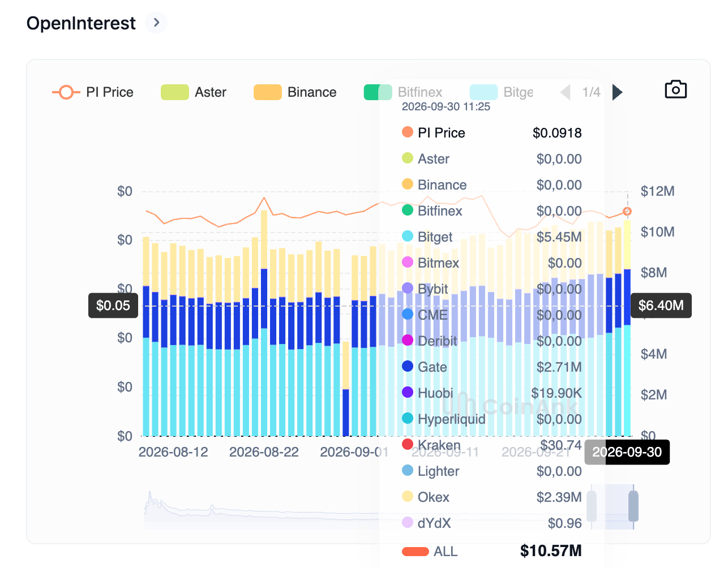Open OpenInterest details chevron
This screenshot has height=568, width=728.
(156, 23)
